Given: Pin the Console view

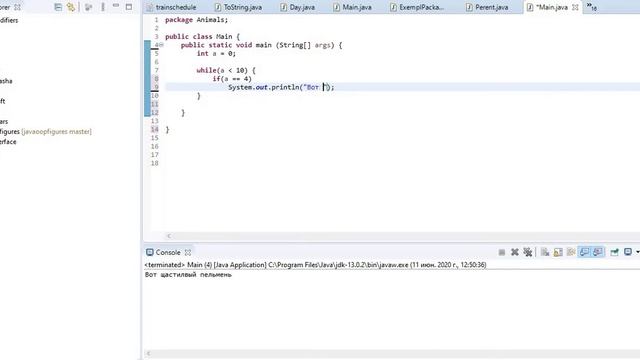Looking at the screenshot, I should (x=614, y=252).
